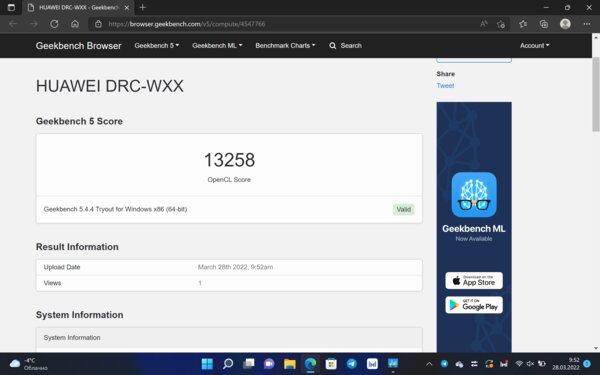Click the scrollbar down arrow
The image size is (600, 375).
click(596, 348)
